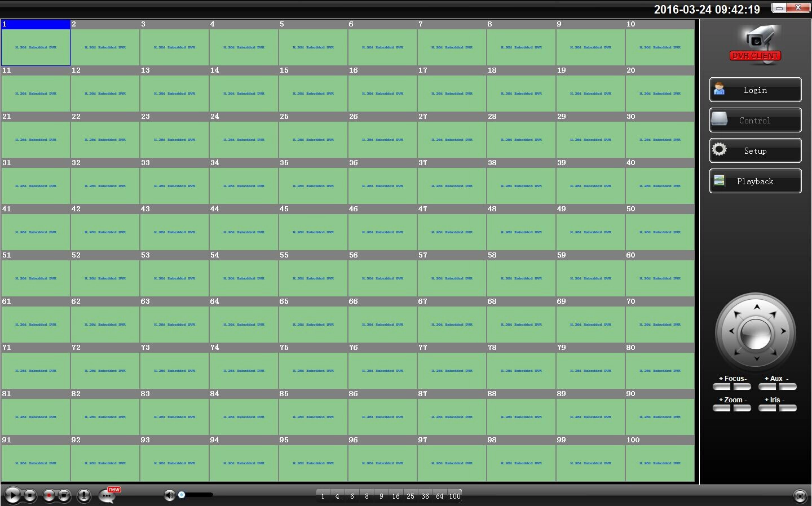Start recording with the red record icon
Viewport: 812px width, 506px height.
(x=50, y=495)
